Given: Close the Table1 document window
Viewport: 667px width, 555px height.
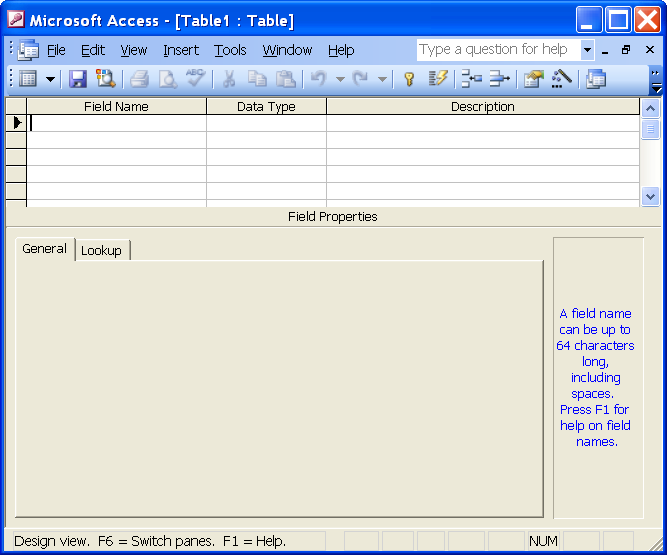Looking at the screenshot, I should (x=650, y=50).
